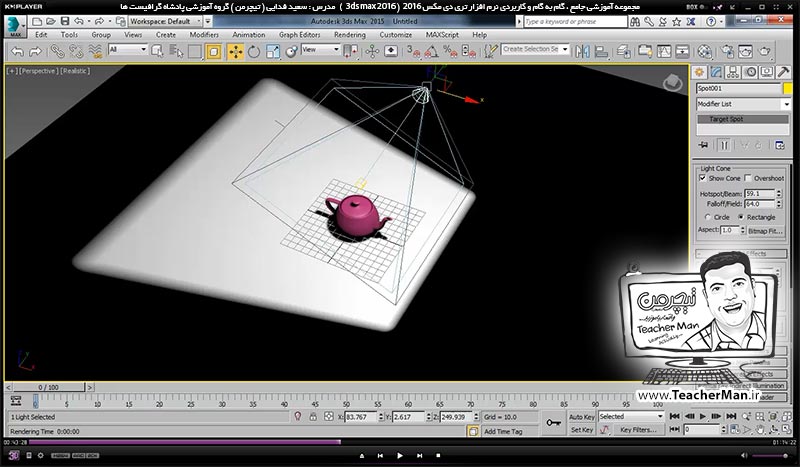Image resolution: width=800 pixels, height=467 pixels.
Task: Toggle the Auto Key button
Action: pyautogui.click(x=582, y=417)
